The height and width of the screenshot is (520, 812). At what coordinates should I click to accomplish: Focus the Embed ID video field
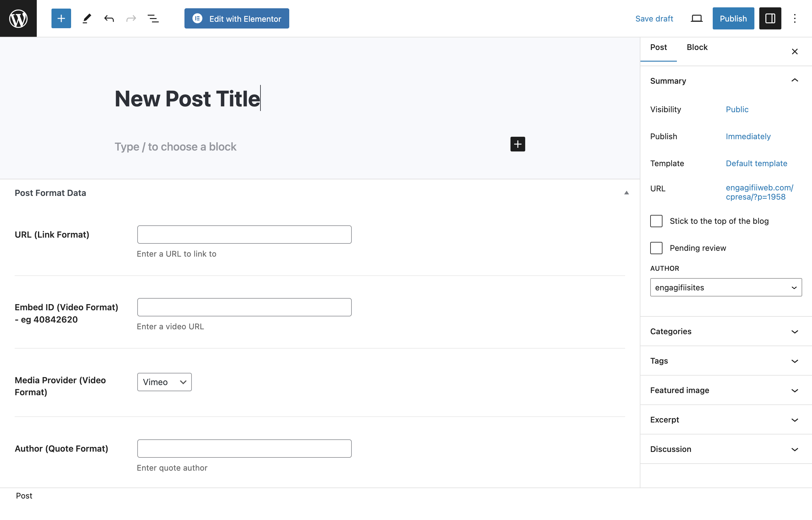244,307
